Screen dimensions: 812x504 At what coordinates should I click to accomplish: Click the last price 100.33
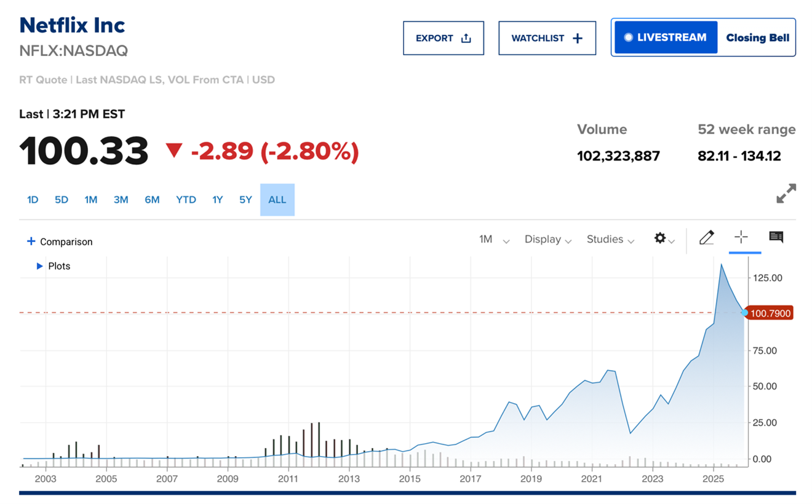pyautogui.click(x=84, y=151)
